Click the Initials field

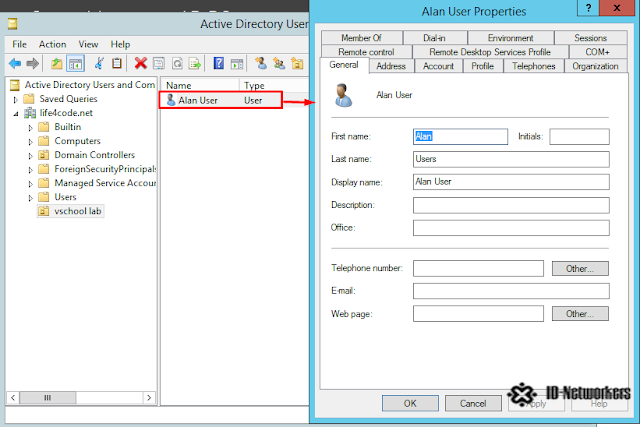[x=580, y=136]
